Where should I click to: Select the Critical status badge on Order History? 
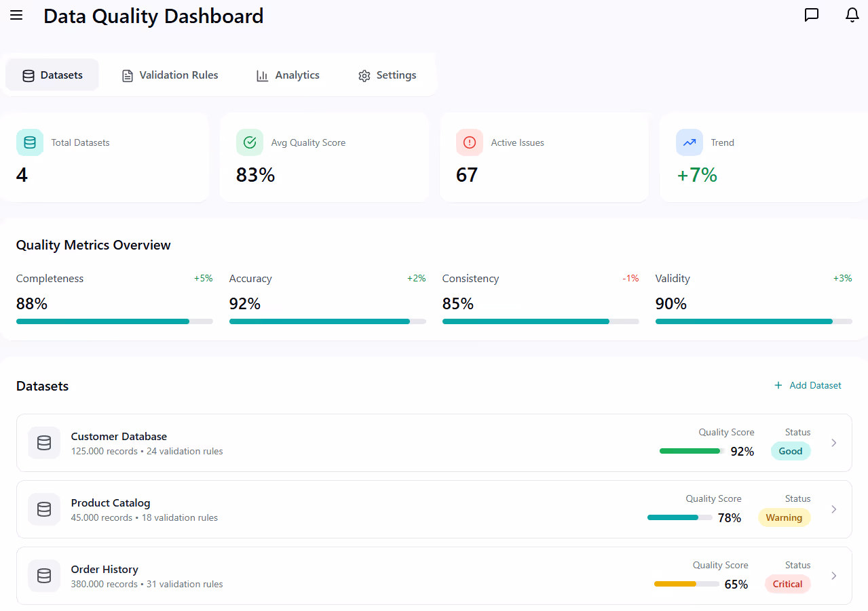[x=787, y=584]
